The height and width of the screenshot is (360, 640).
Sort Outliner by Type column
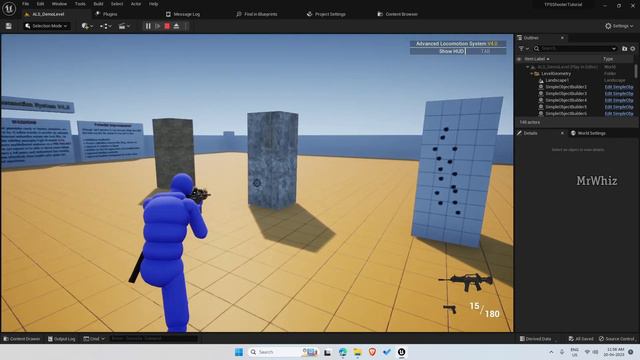pyautogui.click(x=608, y=59)
